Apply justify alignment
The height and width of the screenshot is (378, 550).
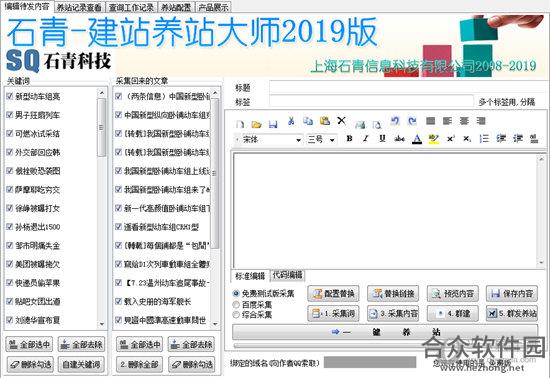click(x=430, y=121)
